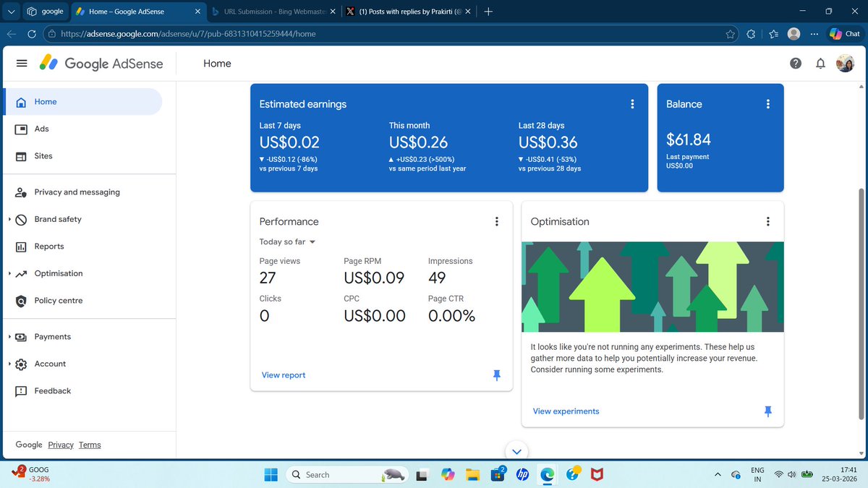The height and width of the screenshot is (488, 868).
Task: Open Optimisation card three-dot menu
Action: pyautogui.click(x=768, y=222)
